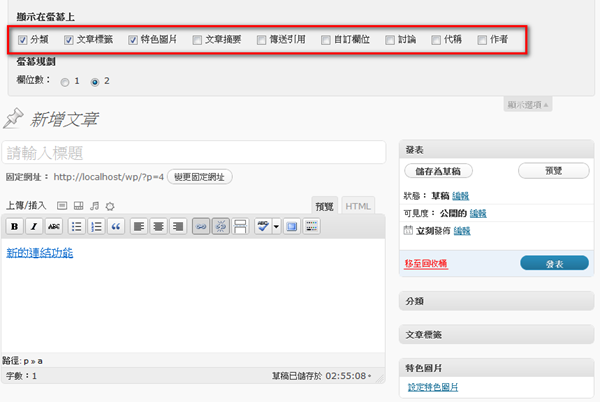Open spellchecker language dropdown arrow

coord(276,226)
